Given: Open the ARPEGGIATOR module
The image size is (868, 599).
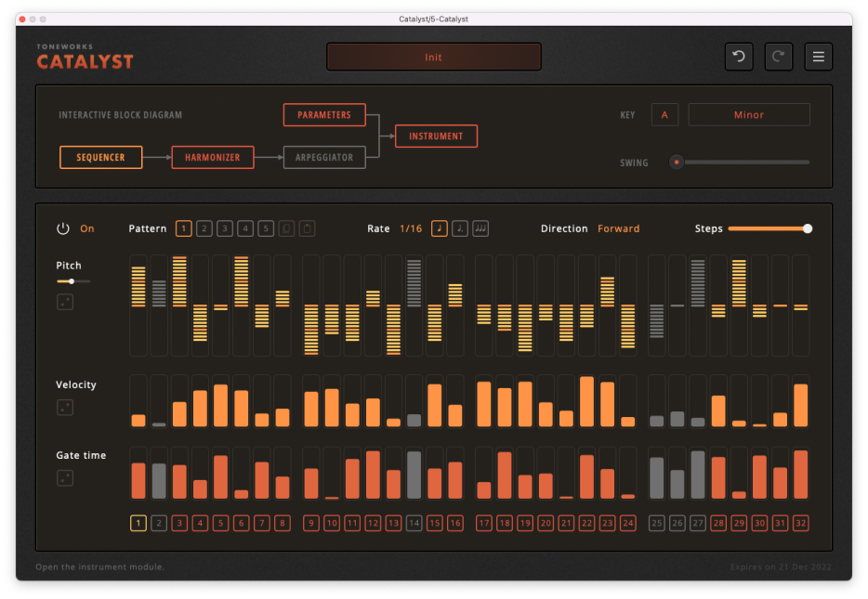Looking at the screenshot, I should pos(323,157).
